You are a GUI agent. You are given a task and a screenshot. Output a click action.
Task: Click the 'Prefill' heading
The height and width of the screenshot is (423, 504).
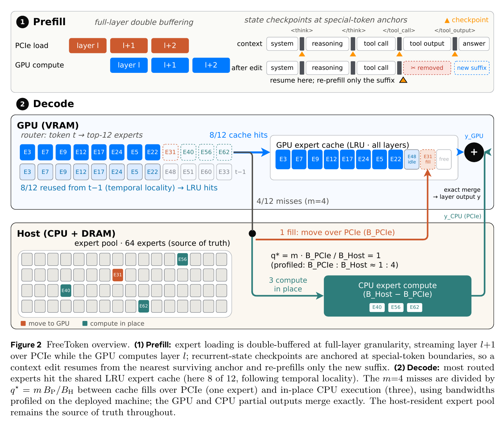49,22
